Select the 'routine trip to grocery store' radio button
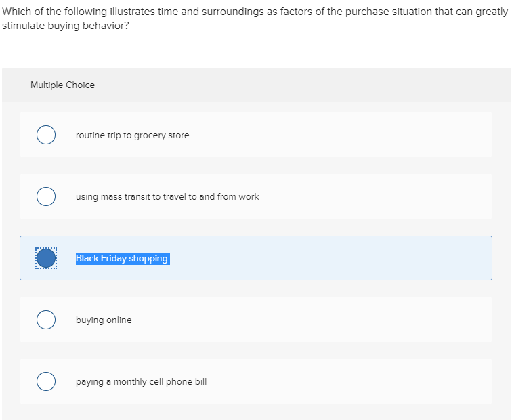The height and width of the screenshot is (420, 512). coord(46,135)
